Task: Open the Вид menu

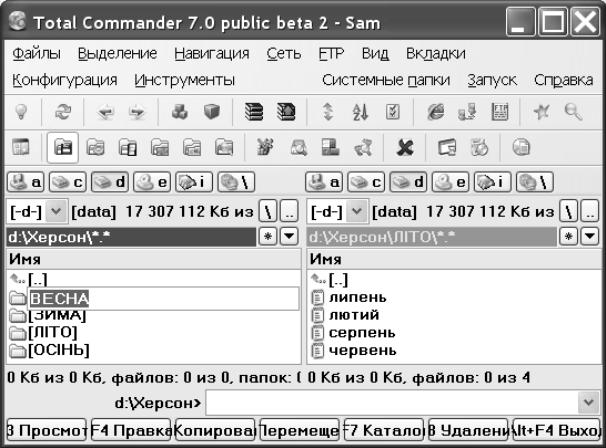Action: pyautogui.click(x=375, y=54)
